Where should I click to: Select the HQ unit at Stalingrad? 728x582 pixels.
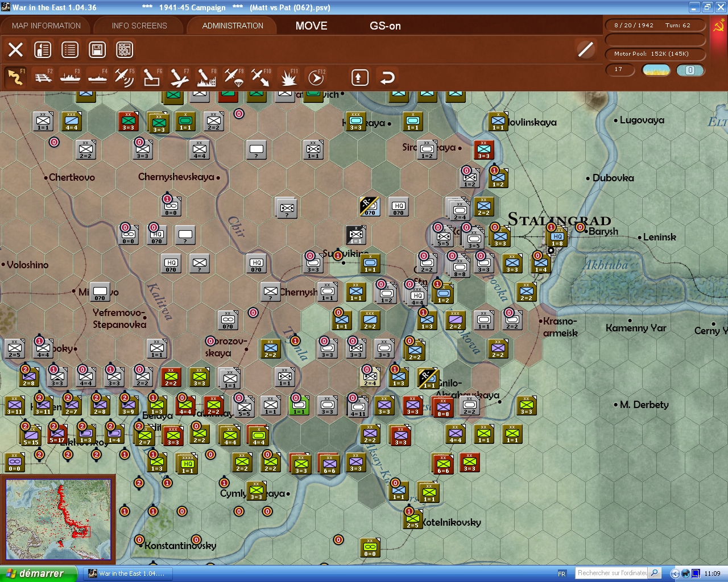point(557,236)
